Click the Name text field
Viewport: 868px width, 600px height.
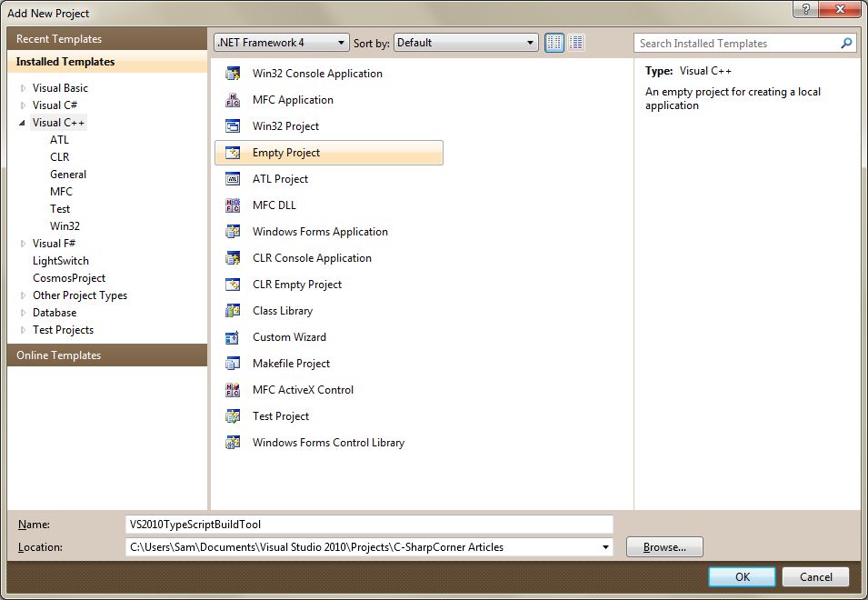click(369, 525)
